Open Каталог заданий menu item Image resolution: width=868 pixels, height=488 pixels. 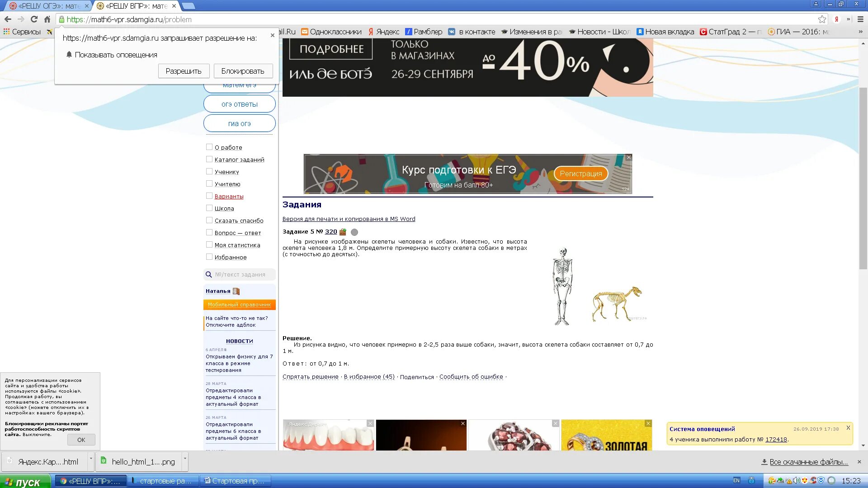pyautogui.click(x=240, y=160)
